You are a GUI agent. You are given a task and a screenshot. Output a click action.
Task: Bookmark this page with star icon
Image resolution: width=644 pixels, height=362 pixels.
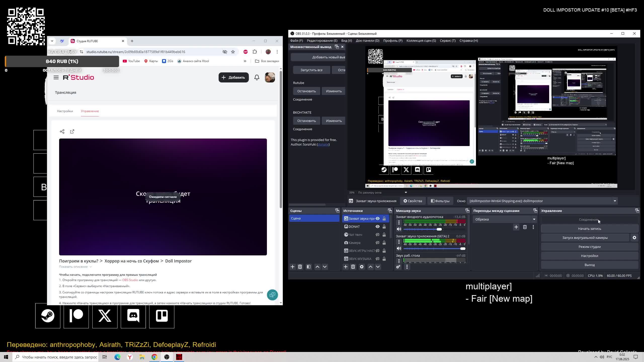233,52
